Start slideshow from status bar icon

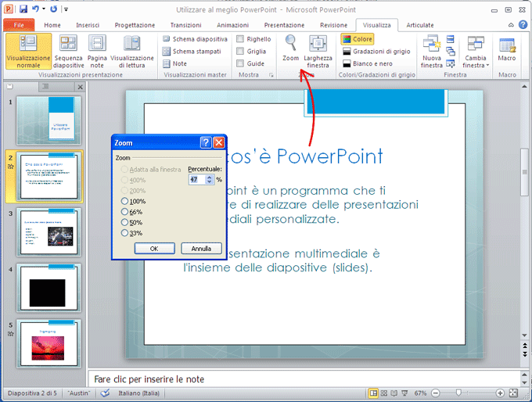tap(404, 393)
